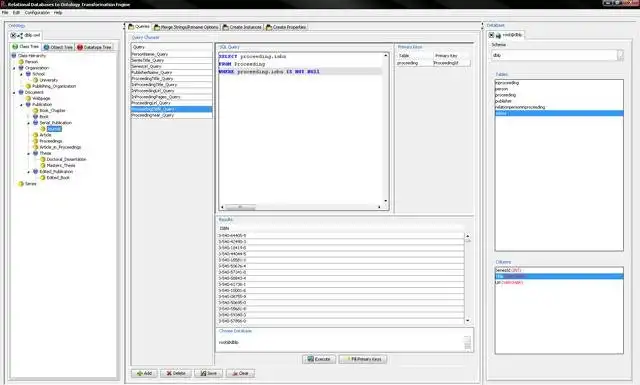Image resolution: width=640 pixels, height=385 pixels.
Task: Click the database icon on root@dblp tab
Action: [x=498, y=36]
